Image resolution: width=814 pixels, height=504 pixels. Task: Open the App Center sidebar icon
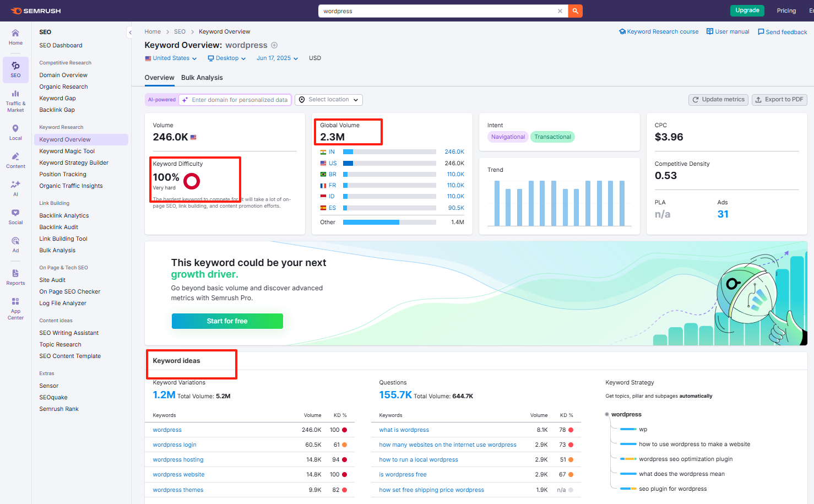coord(15,308)
